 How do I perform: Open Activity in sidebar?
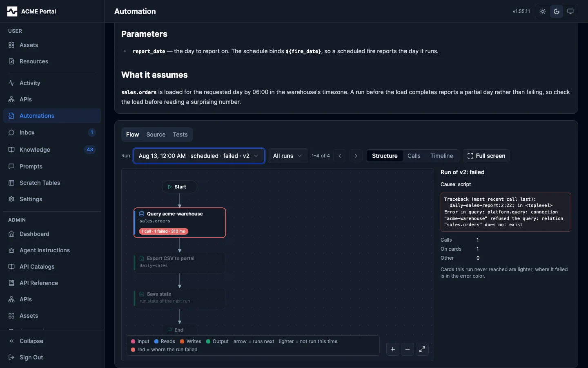click(52, 83)
